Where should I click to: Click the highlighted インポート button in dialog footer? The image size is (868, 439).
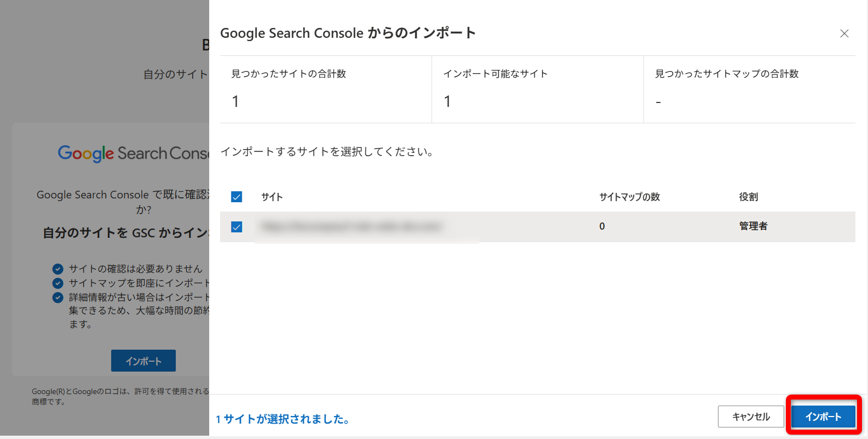click(823, 417)
